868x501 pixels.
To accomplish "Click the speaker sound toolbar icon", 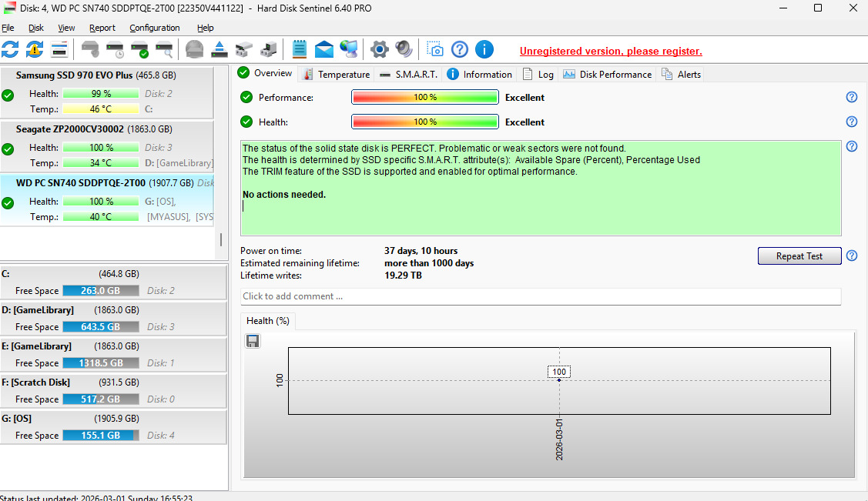I will coord(404,49).
